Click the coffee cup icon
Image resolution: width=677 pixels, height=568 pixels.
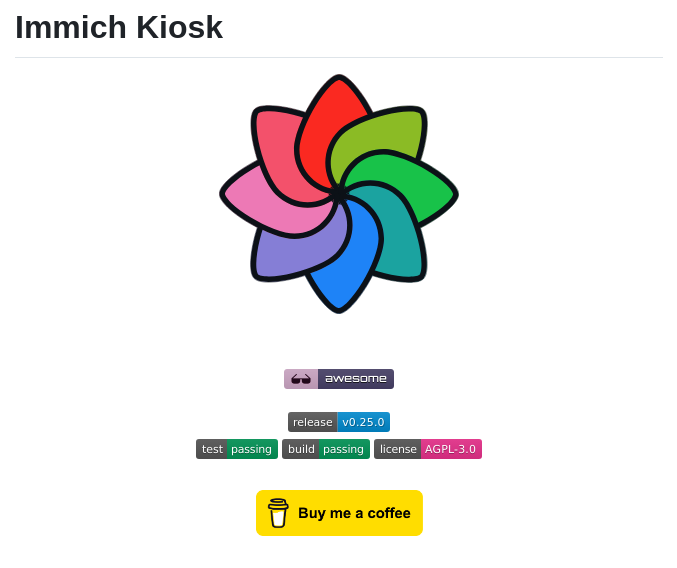[278, 513]
